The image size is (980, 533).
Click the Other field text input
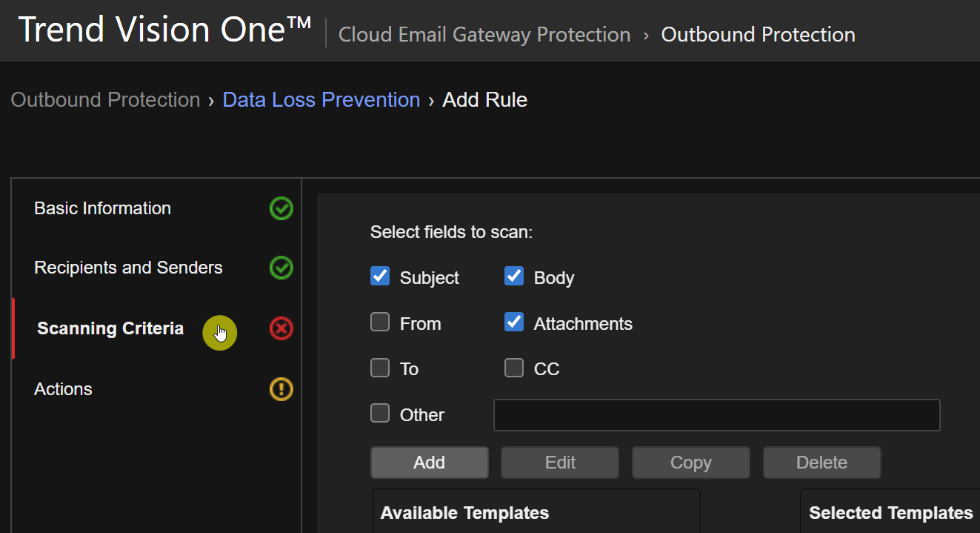point(716,415)
